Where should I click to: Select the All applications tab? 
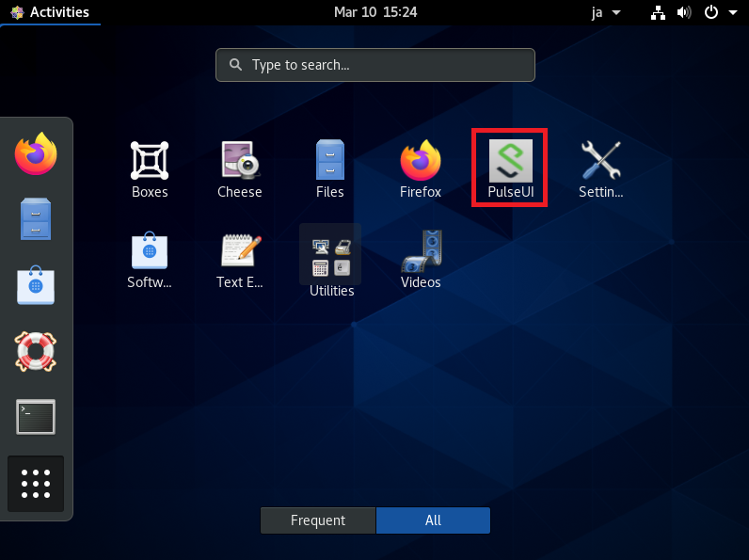coord(433,520)
